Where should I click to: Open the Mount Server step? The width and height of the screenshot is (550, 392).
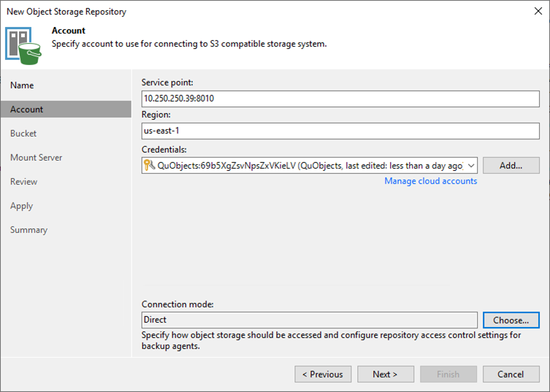pos(36,158)
